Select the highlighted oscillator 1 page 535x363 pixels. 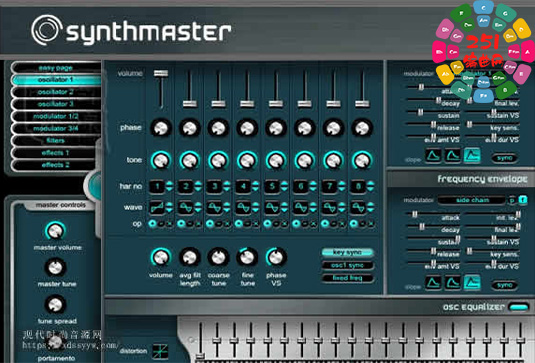[56, 80]
